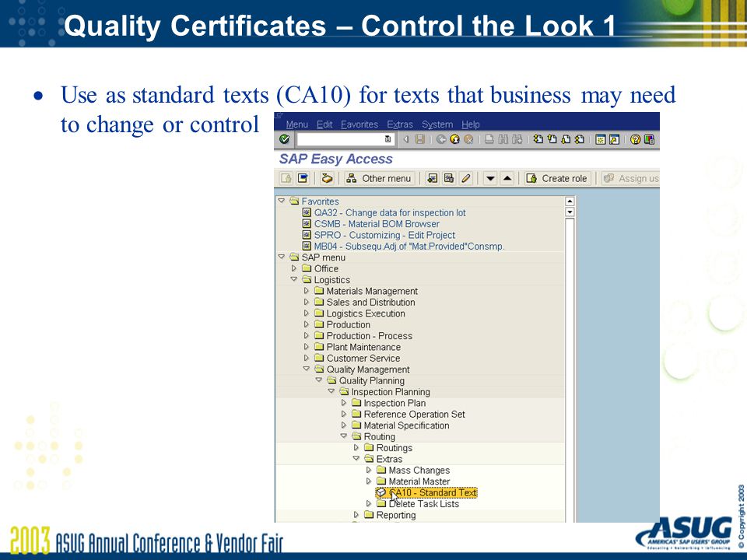Select CSMB - Material BOM Browser favorite
Image resolution: width=747 pixels, height=560 pixels.
point(377,224)
